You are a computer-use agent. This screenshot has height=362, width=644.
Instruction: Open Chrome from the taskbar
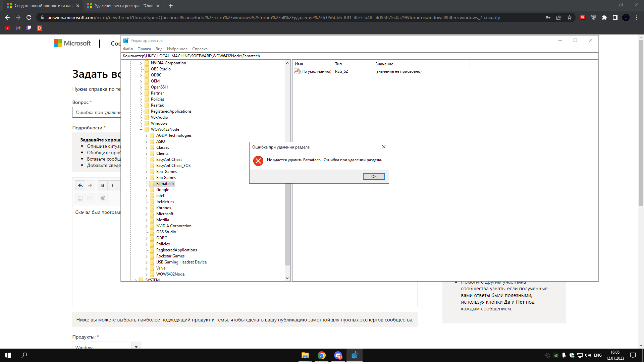tap(321, 355)
